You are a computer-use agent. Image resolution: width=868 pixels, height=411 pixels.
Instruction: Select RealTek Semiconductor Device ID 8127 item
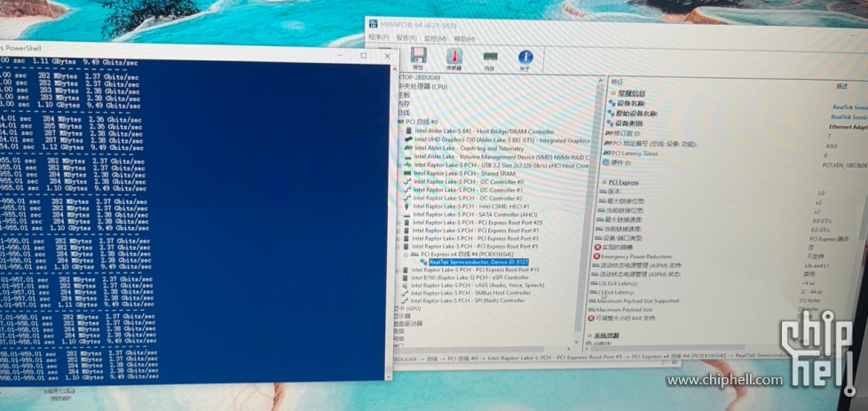click(x=479, y=262)
